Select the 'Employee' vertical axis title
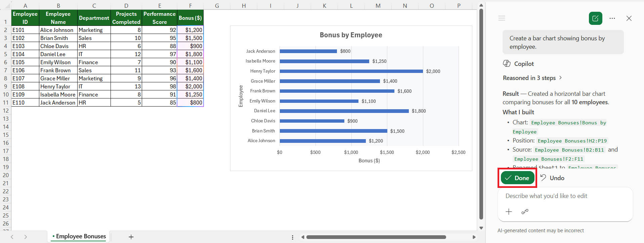The image size is (644, 243). pos(241,96)
